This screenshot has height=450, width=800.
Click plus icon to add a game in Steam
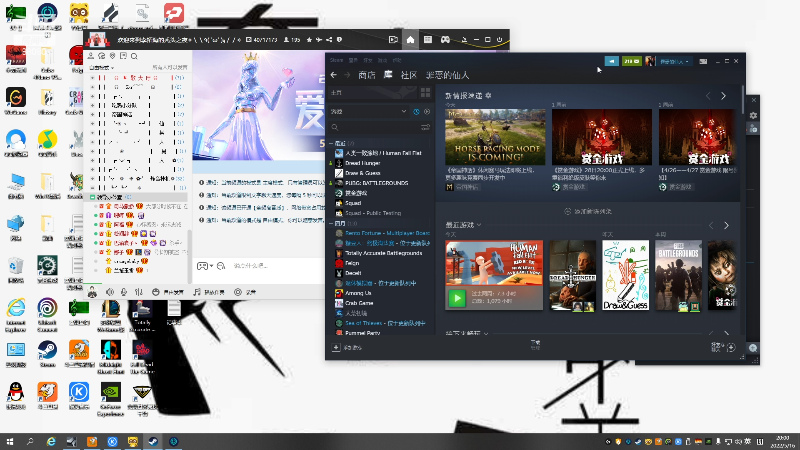click(x=336, y=347)
